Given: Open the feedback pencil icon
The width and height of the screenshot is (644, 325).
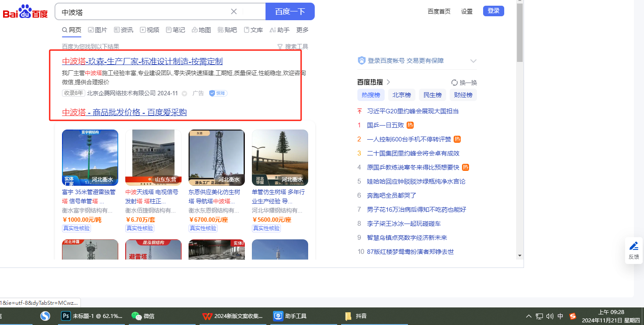Looking at the screenshot, I should click(633, 246).
